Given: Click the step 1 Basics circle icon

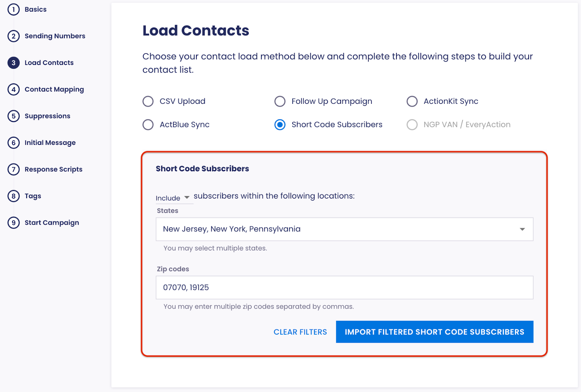Looking at the screenshot, I should point(13,9).
